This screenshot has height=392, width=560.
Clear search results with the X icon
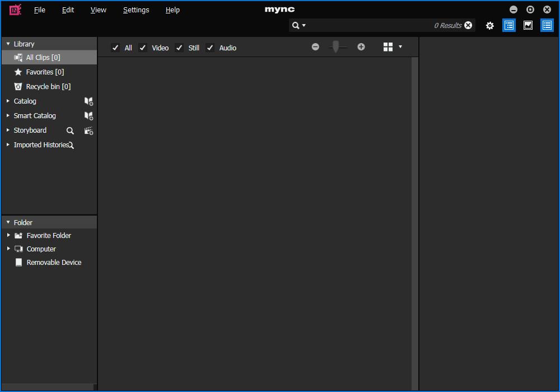pos(468,25)
